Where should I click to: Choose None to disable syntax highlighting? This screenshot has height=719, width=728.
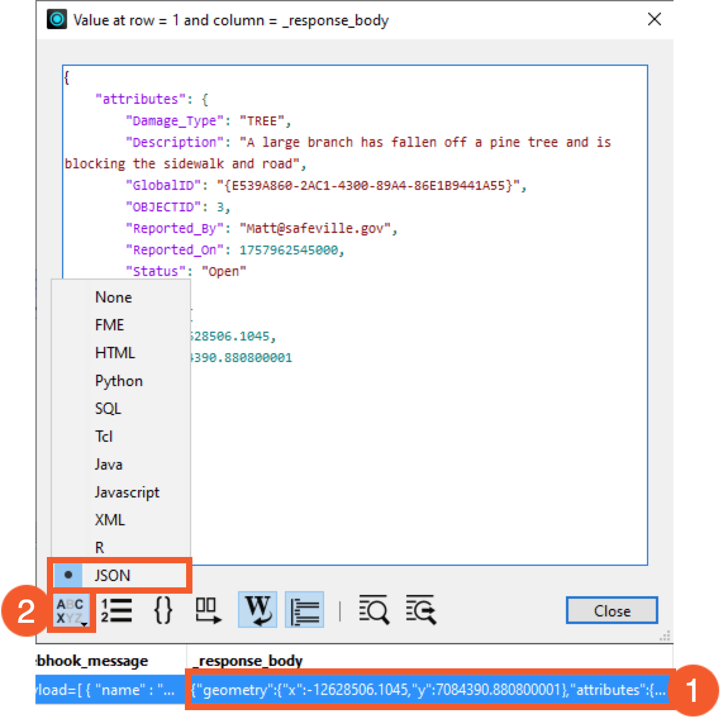[x=113, y=297]
